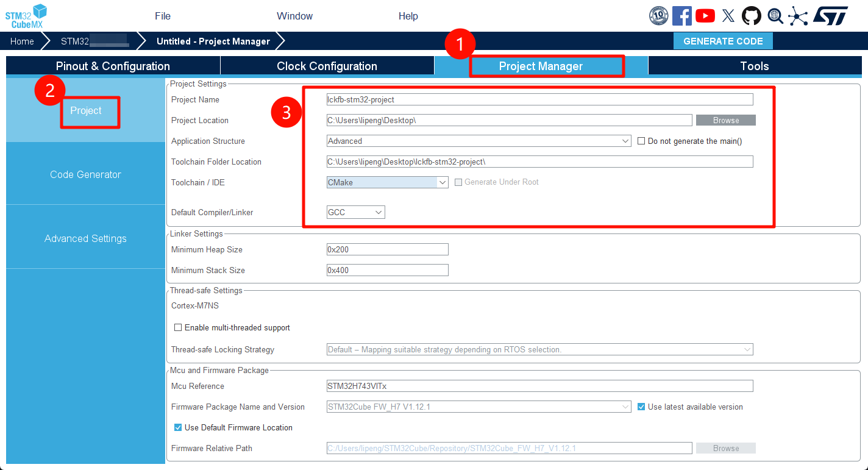
Task: Click the Mcu Reference field
Action: coord(540,386)
